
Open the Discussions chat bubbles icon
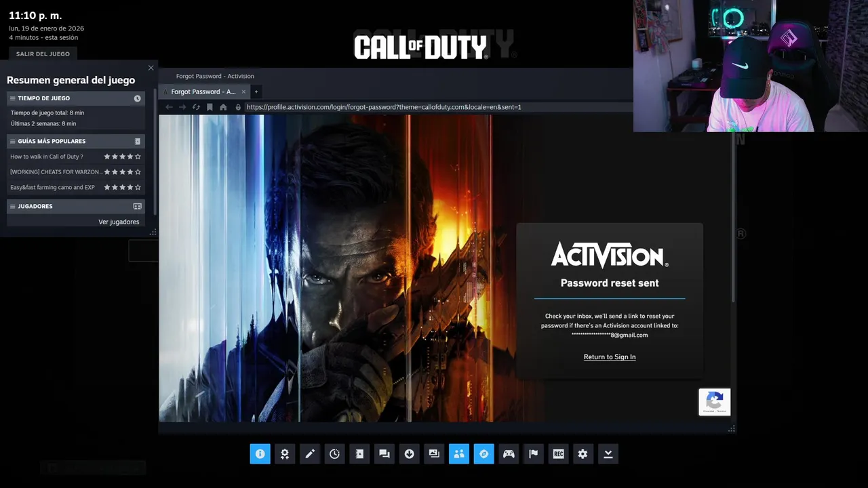(x=384, y=454)
